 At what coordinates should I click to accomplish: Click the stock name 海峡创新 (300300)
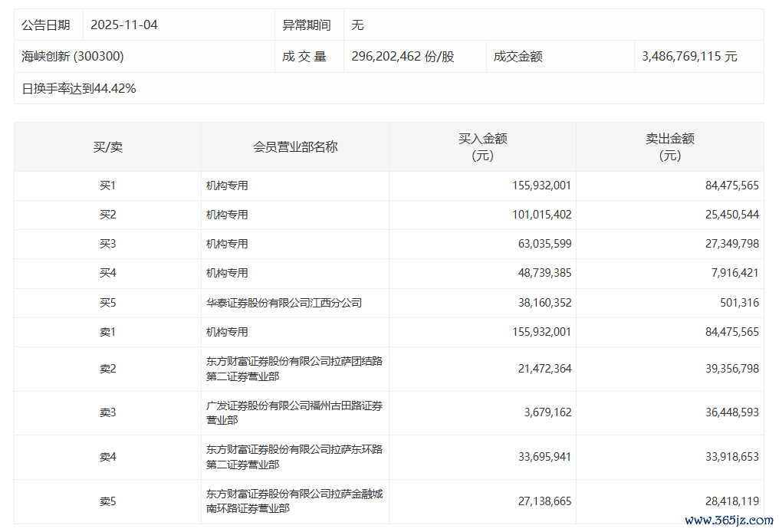[73, 56]
